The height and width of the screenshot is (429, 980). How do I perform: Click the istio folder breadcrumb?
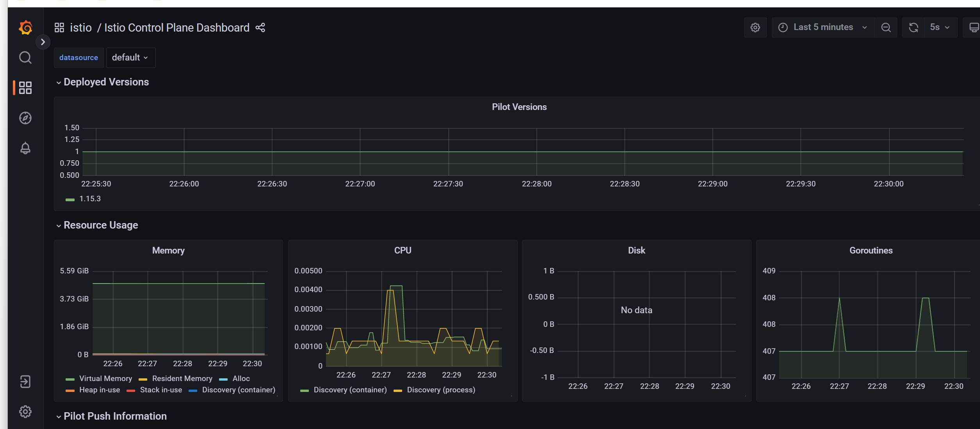point(81,28)
